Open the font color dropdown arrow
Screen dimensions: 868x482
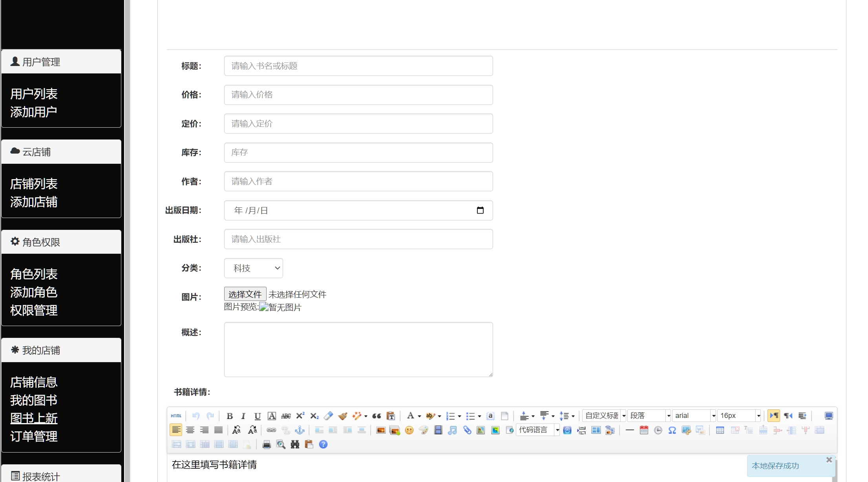click(419, 416)
